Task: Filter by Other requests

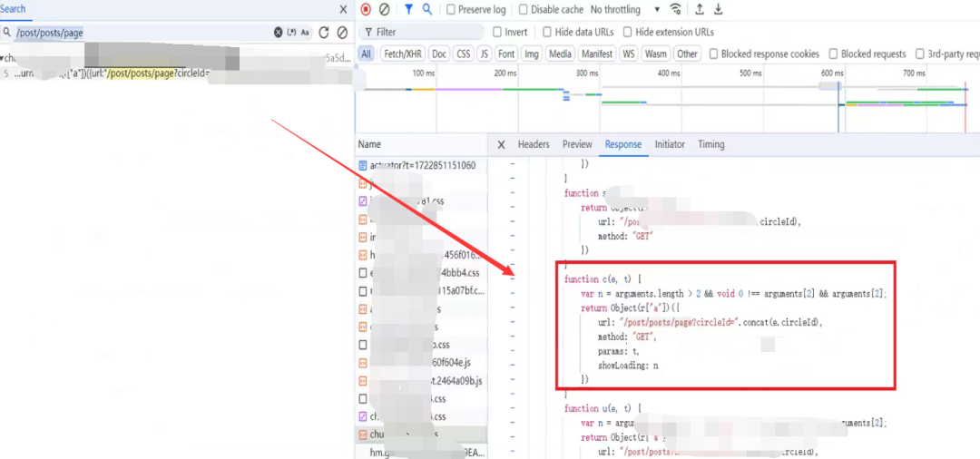Action: (x=687, y=54)
